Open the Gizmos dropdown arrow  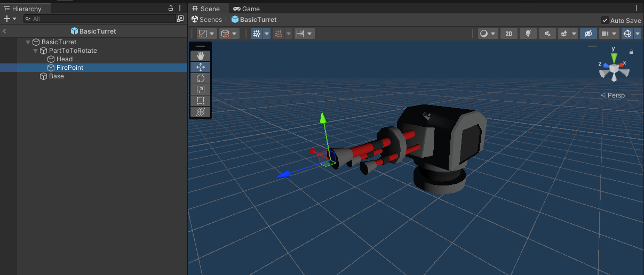[x=638, y=34]
